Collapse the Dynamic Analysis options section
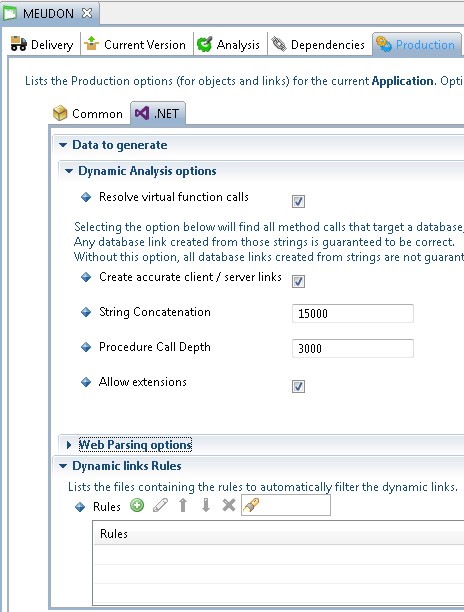 [69, 171]
